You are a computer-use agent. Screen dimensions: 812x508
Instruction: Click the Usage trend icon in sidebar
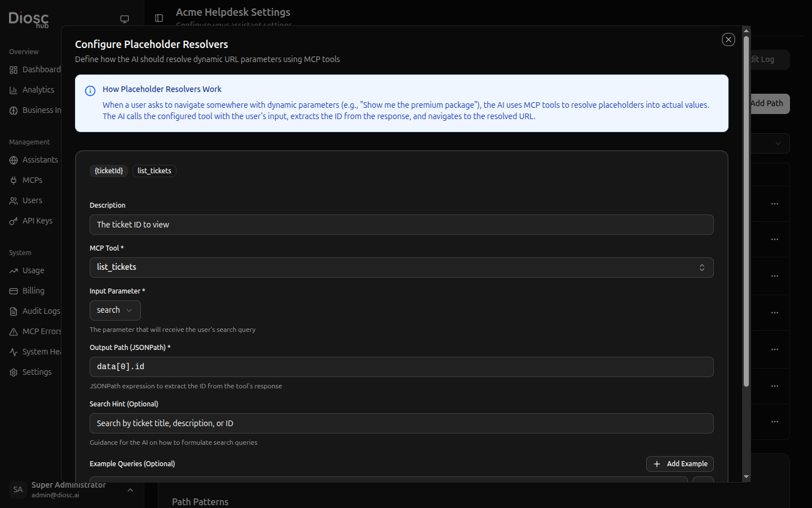(x=13, y=270)
